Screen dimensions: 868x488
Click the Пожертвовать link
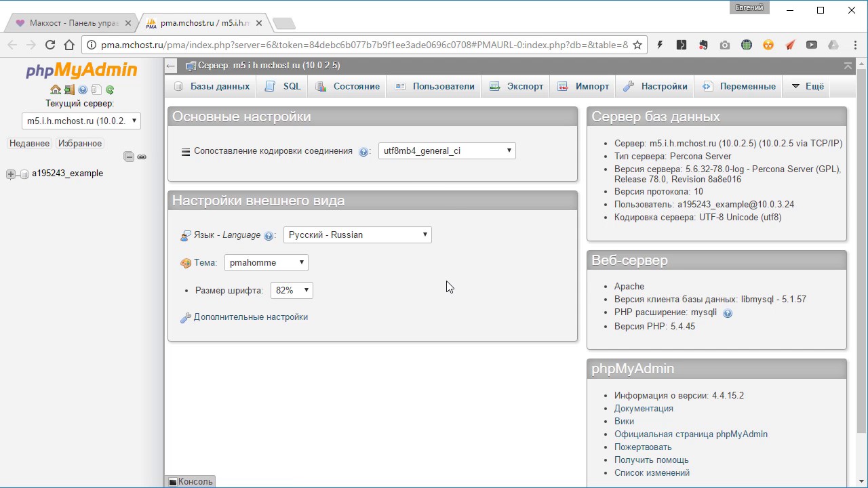tap(643, 447)
